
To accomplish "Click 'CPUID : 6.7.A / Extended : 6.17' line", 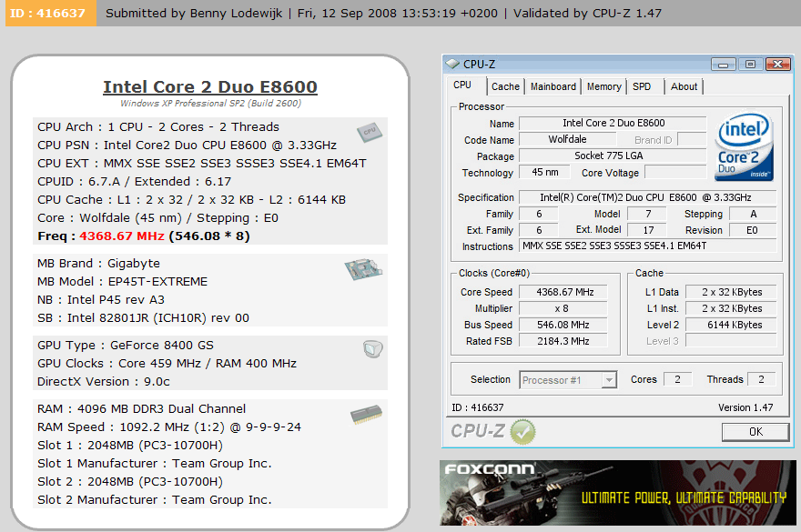I will (135, 182).
